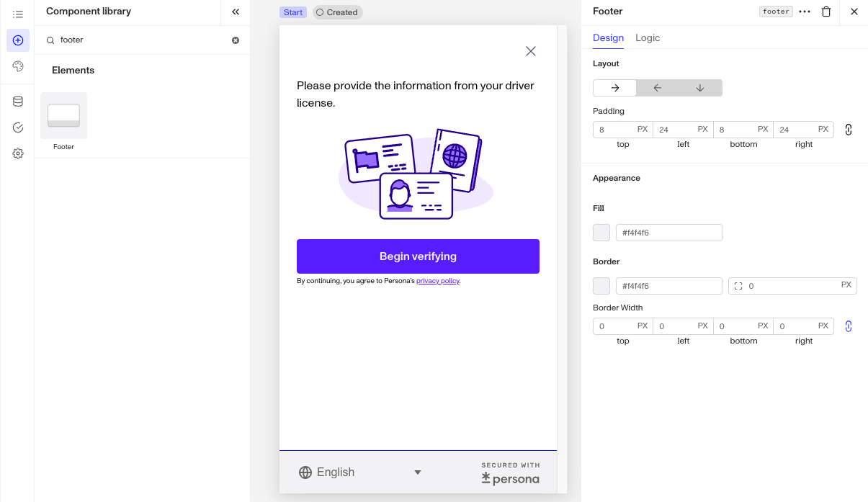
Task: Switch to the Design tab
Action: (x=608, y=37)
